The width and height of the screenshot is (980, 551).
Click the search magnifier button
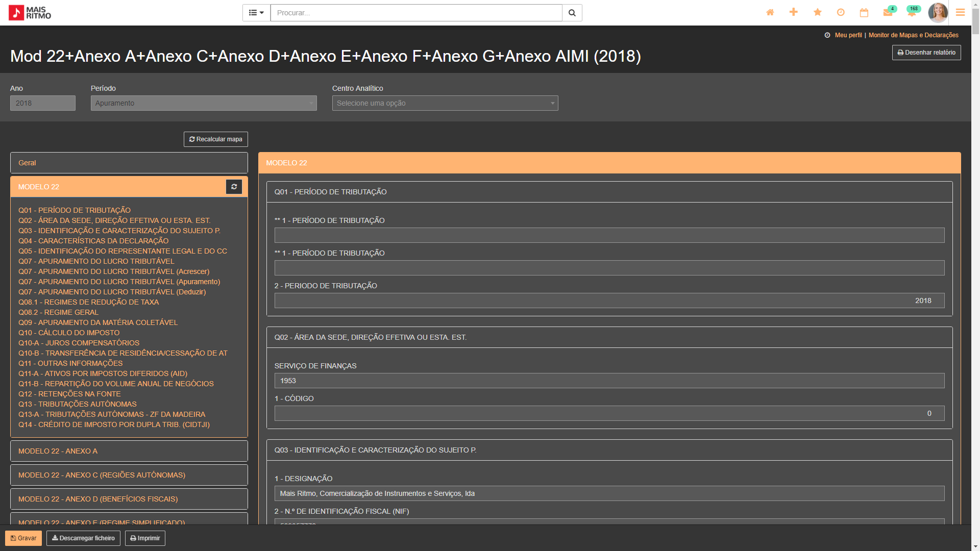coord(572,13)
